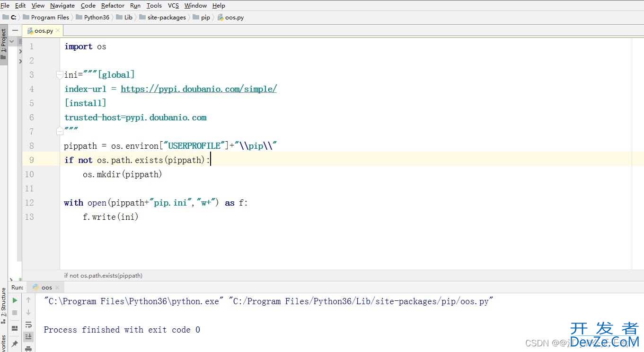
Task: Pin the oos Run tab
Action: point(15,343)
